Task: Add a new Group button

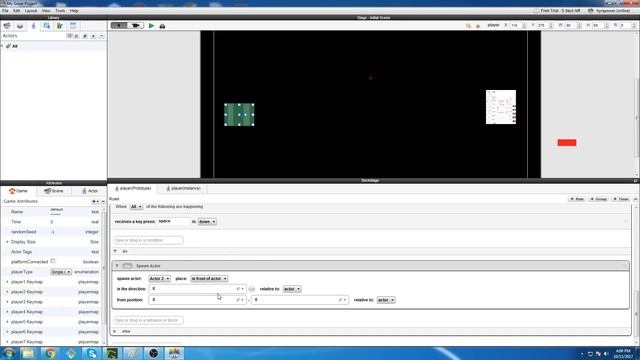Action: [599, 199]
